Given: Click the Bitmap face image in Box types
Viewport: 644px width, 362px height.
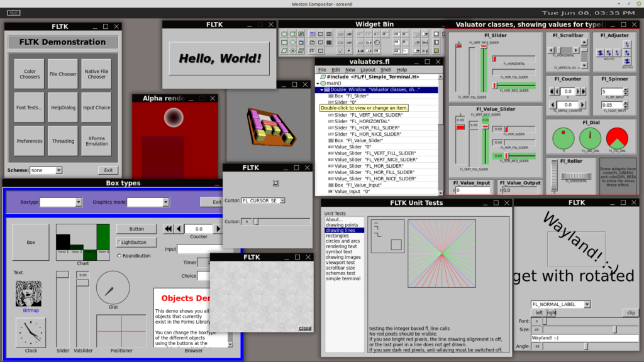Looking at the screenshot, I should coord(28,293).
